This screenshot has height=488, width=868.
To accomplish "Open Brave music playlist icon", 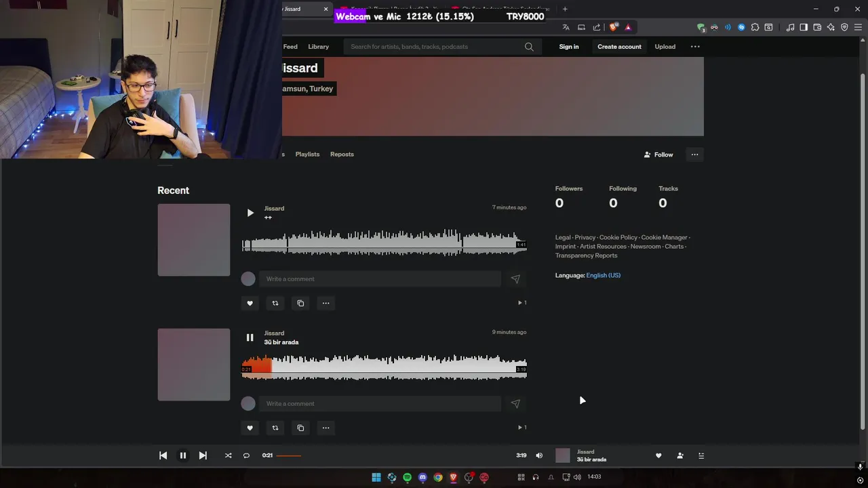I will point(790,27).
